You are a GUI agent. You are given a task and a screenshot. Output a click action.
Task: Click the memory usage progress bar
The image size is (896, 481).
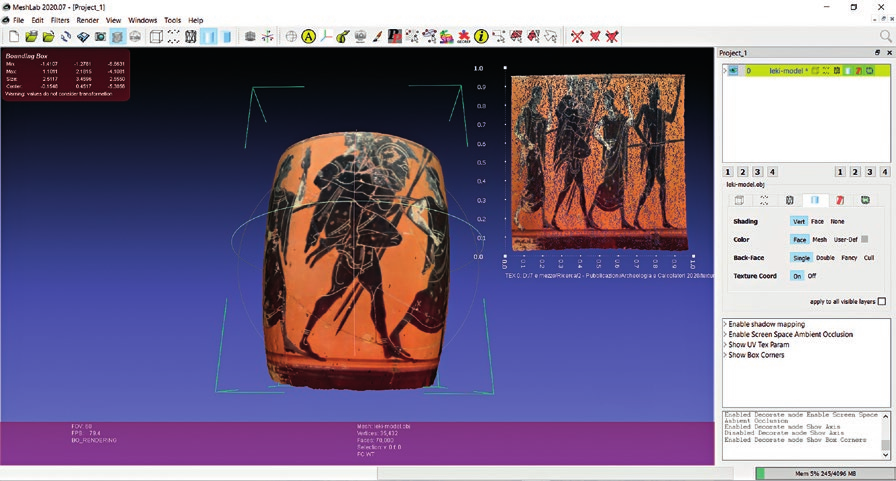point(825,473)
